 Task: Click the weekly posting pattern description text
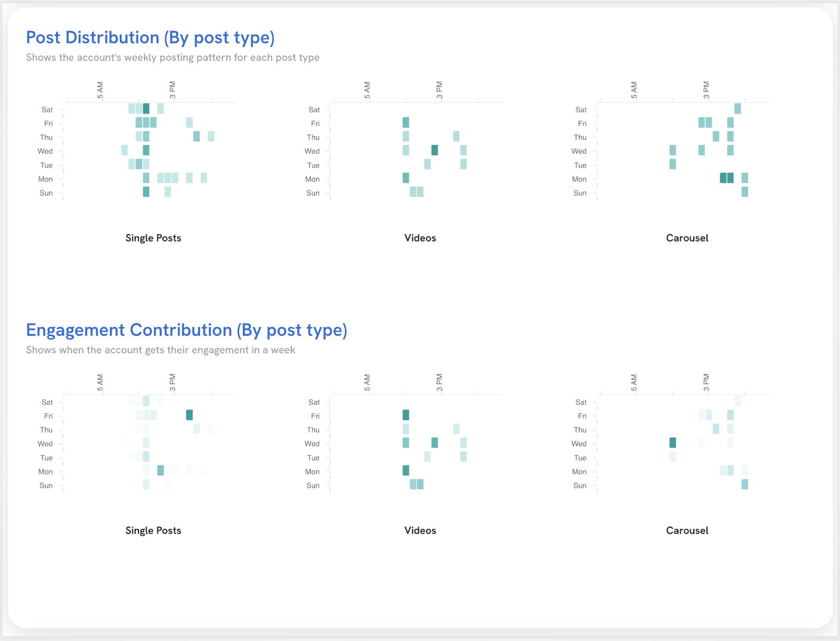(172, 57)
